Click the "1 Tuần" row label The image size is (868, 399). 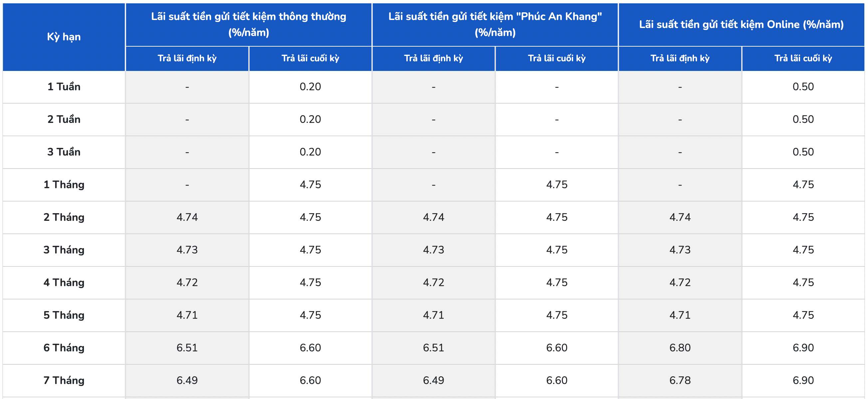pos(64,87)
